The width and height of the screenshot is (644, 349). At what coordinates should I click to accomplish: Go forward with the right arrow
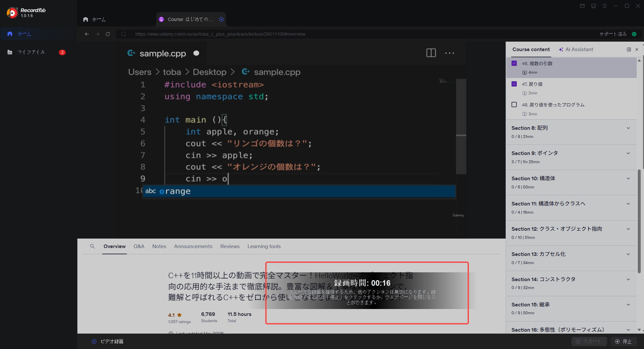[x=97, y=34]
